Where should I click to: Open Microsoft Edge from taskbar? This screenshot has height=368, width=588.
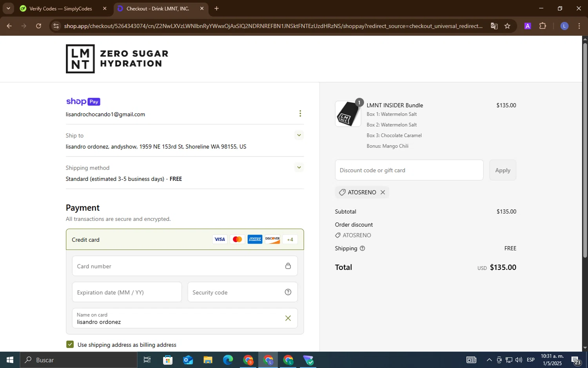[228, 360]
